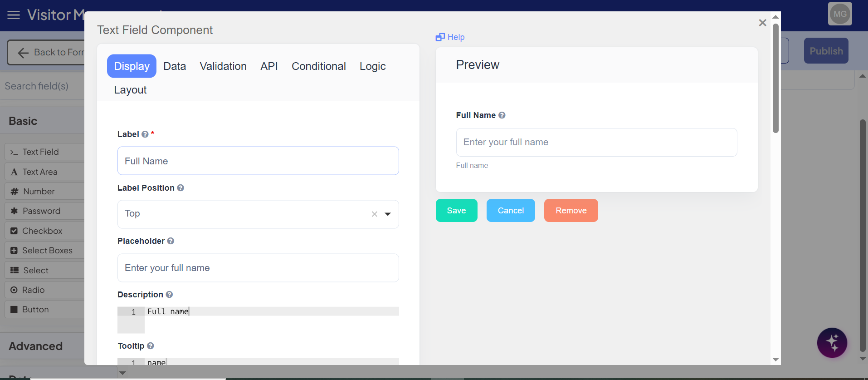Click the Placeholder help tooltip icon

click(x=171, y=241)
